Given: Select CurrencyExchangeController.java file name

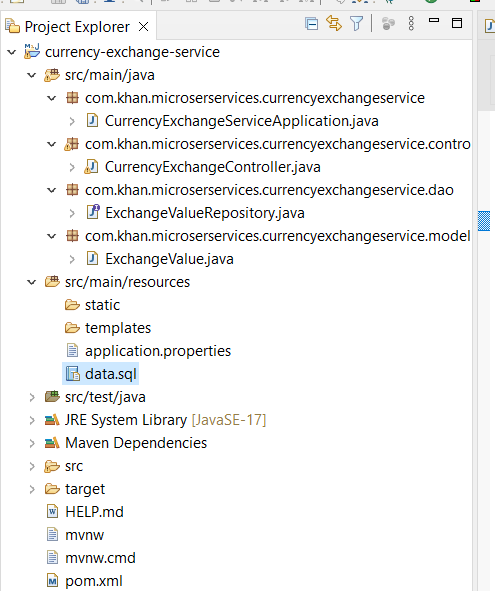Looking at the screenshot, I should 213,167.
